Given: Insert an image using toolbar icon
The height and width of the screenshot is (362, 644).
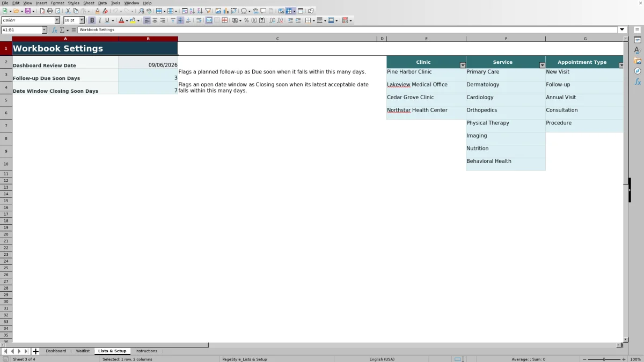Looking at the screenshot, I should 218,11.
